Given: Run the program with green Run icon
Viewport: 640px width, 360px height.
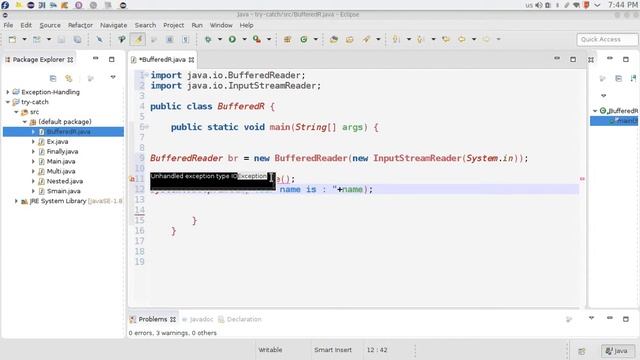Looking at the screenshot, I should [232, 39].
